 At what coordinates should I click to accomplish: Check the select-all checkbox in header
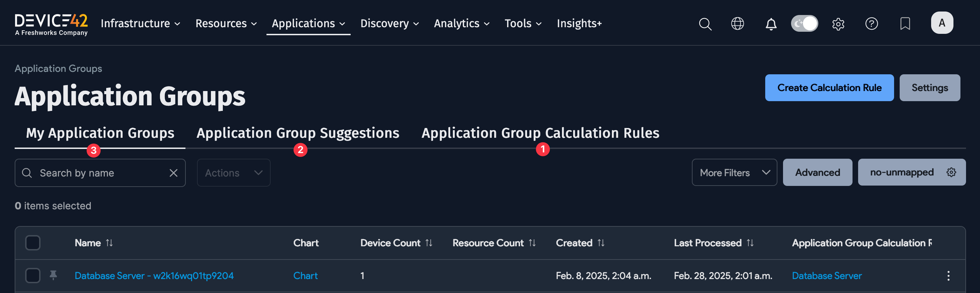pos(33,243)
